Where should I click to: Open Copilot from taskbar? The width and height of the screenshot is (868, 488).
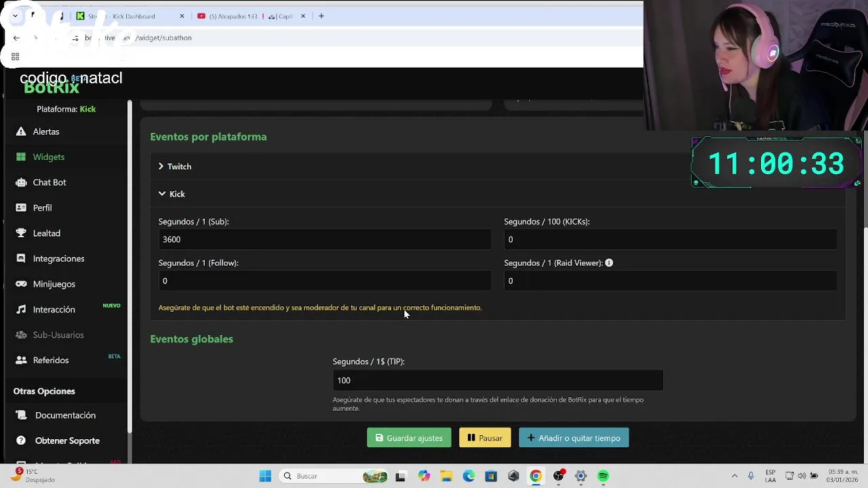pyautogui.click(x=424, y=476)
